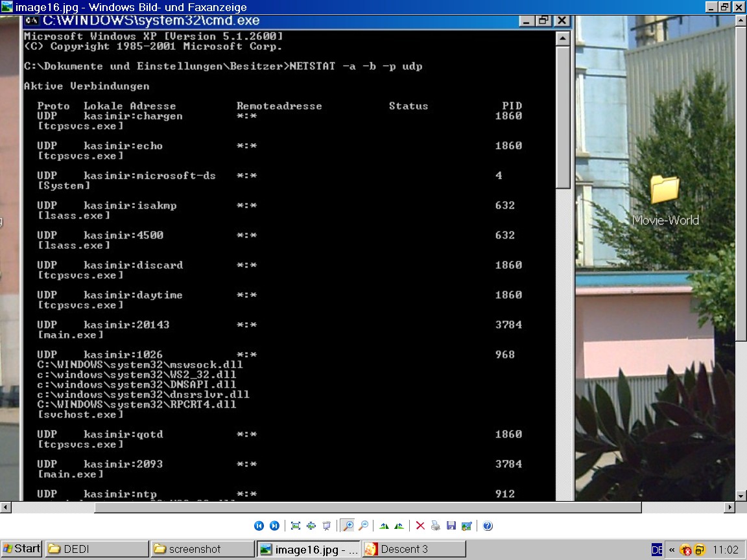Open the viewer help
The height and width of the screenshot is (560, 747).
pyautogui.click(x=488, y=526)
